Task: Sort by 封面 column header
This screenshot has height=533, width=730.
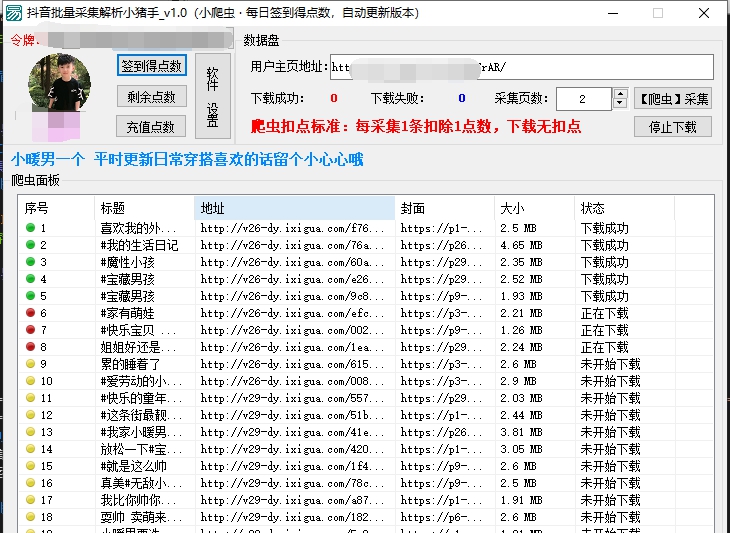Action: 445,208
